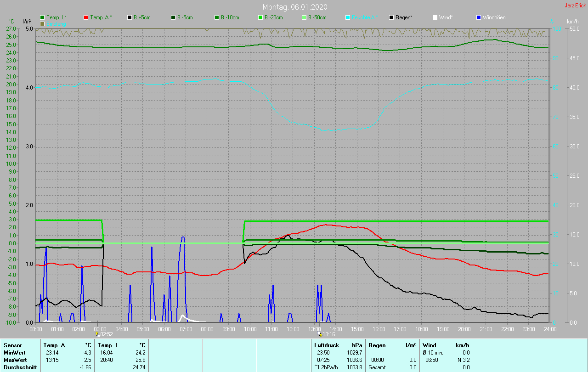Click the Jarz Erich label
Viewport: 588px width, 372px height.
click(575, 6)
